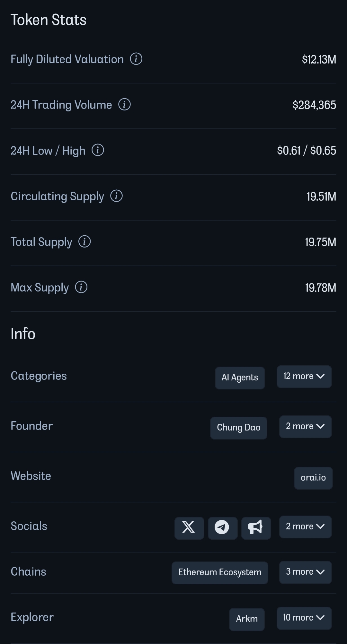Open the X (Twitter) social link
The width and height of the screenshot is (347, 644).
point(189,528)
